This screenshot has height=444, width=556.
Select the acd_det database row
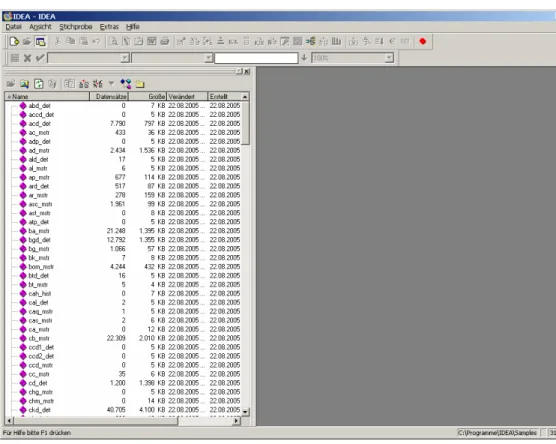[123, 123]
